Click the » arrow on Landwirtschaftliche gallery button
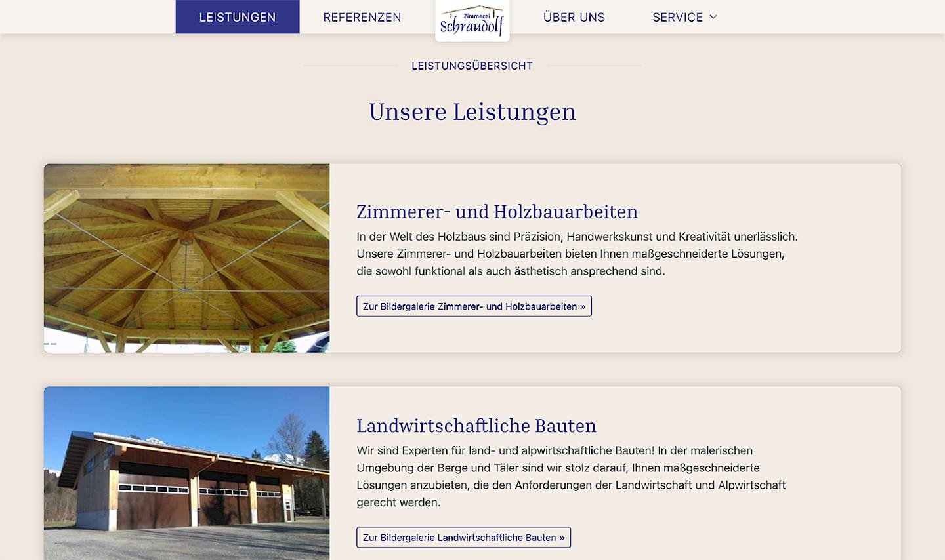This screenshot has height=560, width=945. pyautogui.click(x=561, y=537)
